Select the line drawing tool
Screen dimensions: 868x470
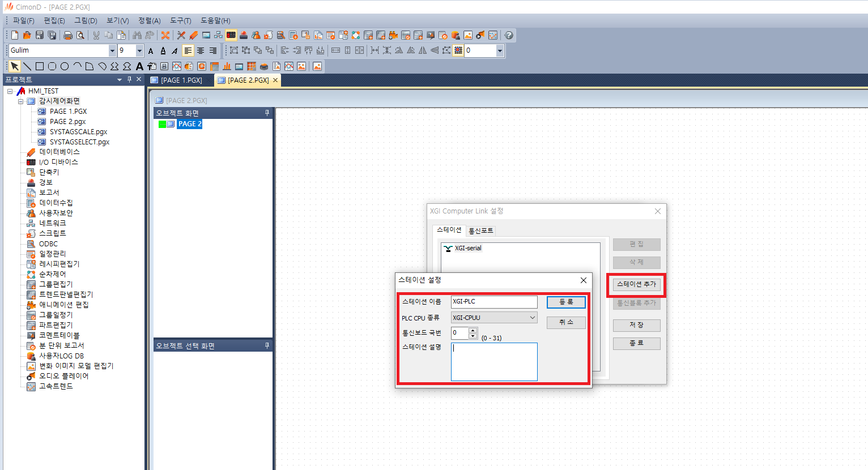pos(27,66)
